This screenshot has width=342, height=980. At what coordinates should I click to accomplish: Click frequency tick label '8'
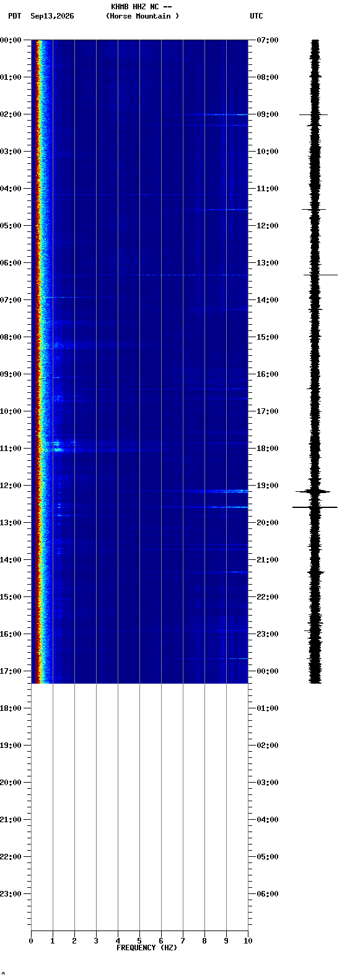click(204, 941)
